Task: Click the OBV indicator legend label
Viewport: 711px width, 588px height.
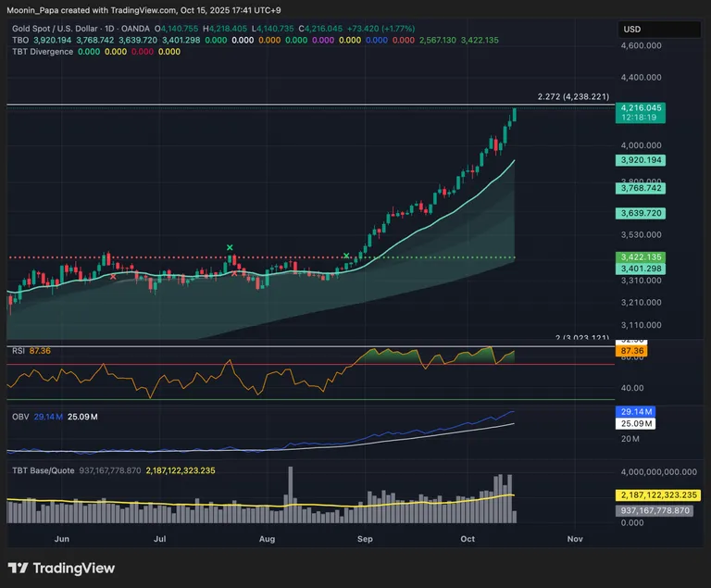Action: tap(19, 418)
